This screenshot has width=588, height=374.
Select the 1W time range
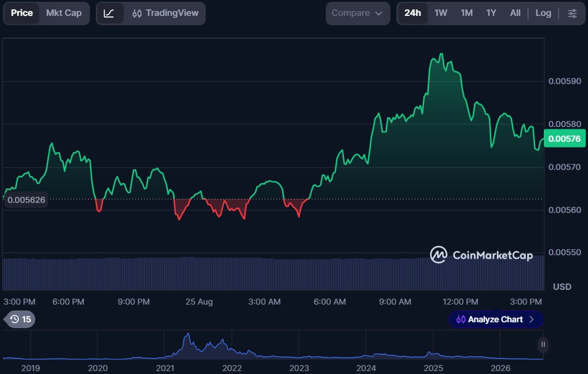(440, 13)
